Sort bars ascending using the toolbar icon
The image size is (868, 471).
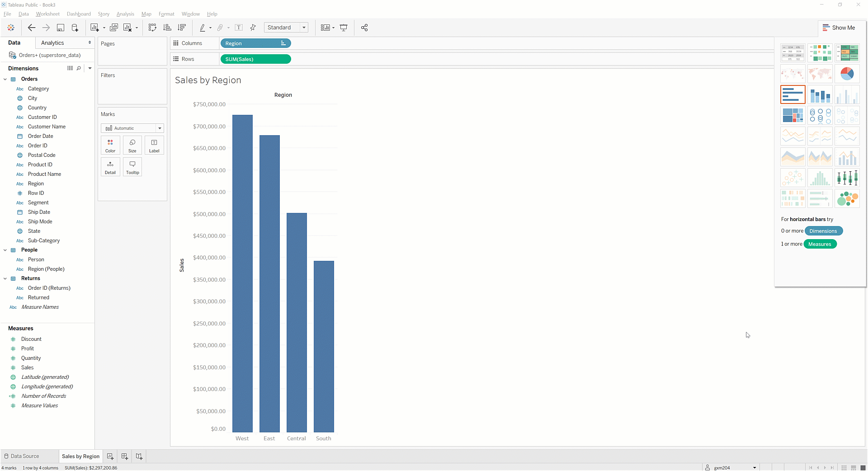[x=167, y=28]
